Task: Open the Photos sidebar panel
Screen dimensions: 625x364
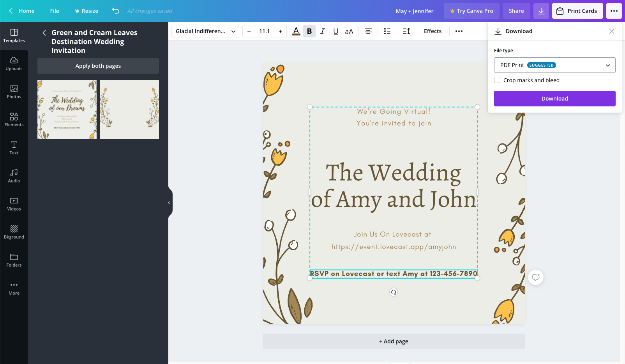Action: click(14, 92)
